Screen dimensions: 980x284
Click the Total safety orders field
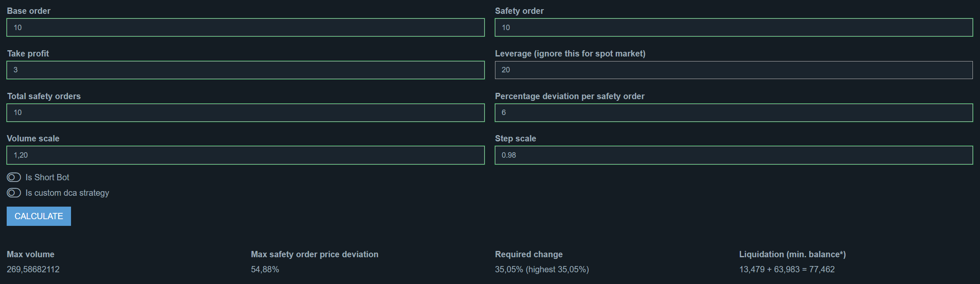click(x=246, y=113)
